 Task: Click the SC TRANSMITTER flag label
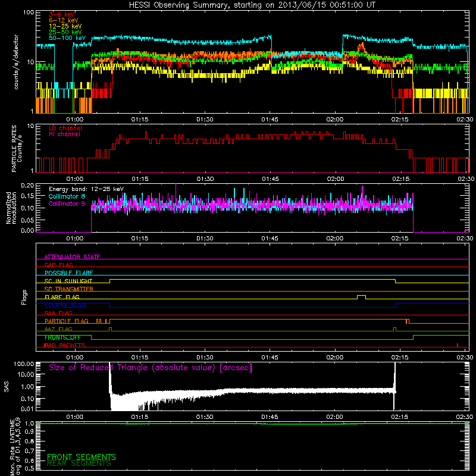(69, 289)
